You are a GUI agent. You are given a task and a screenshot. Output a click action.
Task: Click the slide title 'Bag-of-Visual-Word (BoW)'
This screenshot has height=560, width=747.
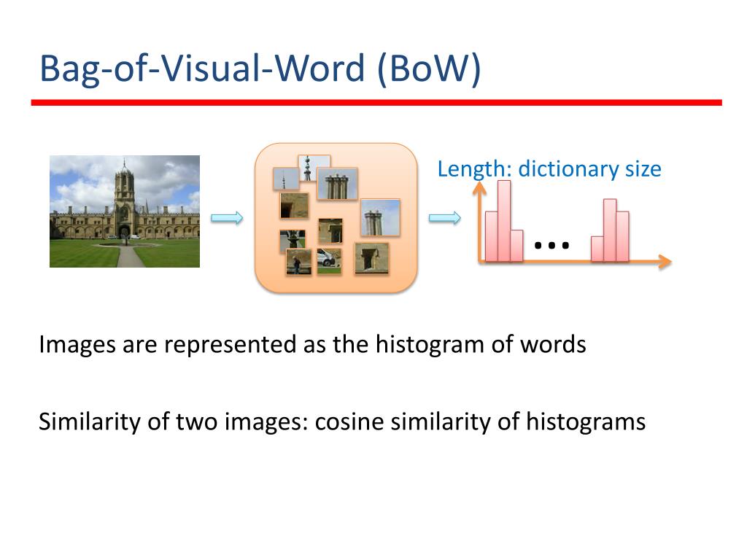(260, 69)
